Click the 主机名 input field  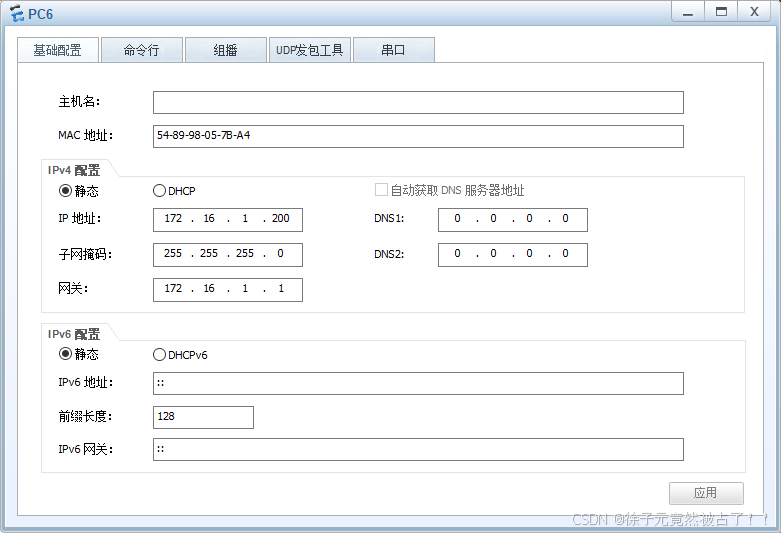pyautogui.click(x=418, y=102)
